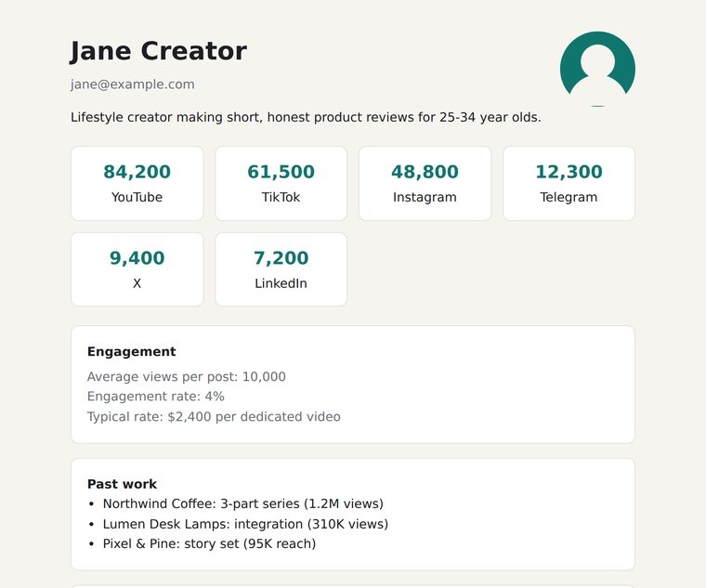
Task: Click the Engagement section heading
Action: tap(132, 352)
